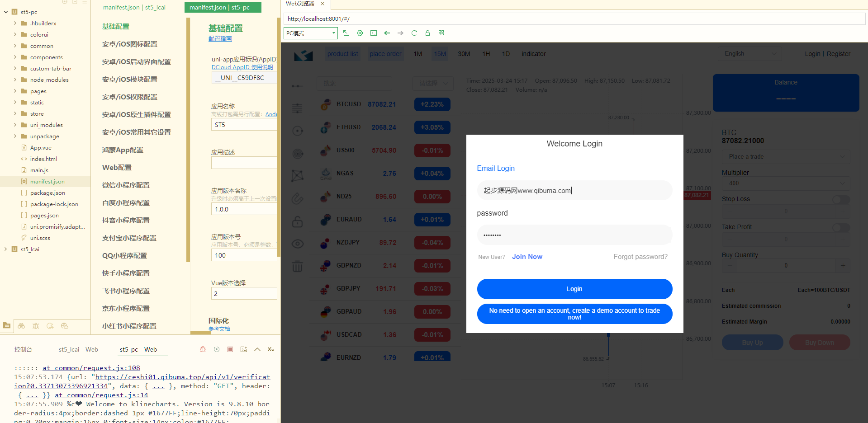Expand the pages folder in project tree

pyautogui.click(x=15, y=91)
